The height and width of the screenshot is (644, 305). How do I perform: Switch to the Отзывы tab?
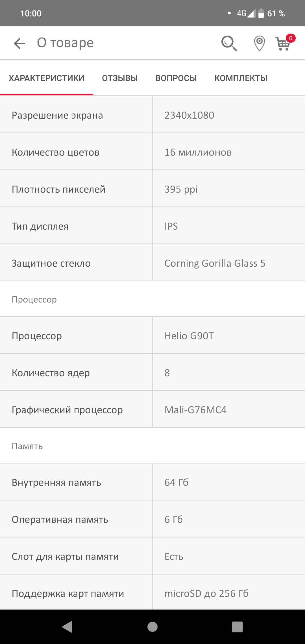tap(120, 78)
